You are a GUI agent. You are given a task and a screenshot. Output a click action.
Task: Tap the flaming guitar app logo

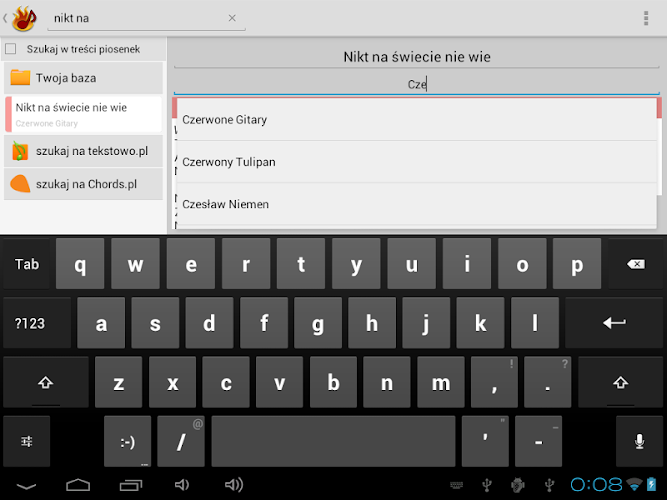point(24,18)
